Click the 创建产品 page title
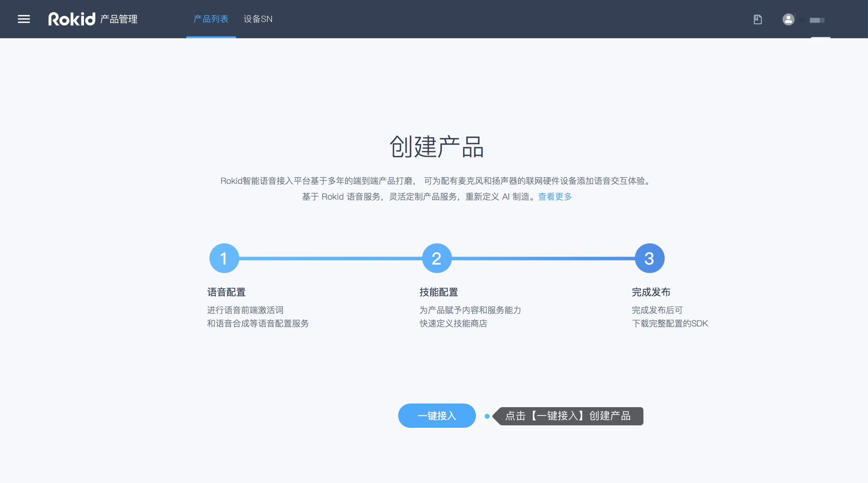Viewport: 868px width, 483px height. [x=437, y=147]
